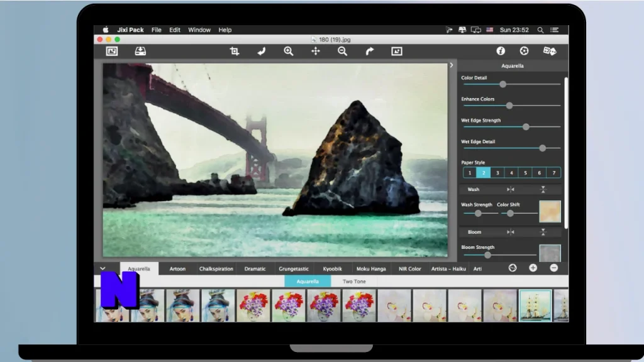
Task: Select Paper Style 3
Action: (x=497, y=173)
